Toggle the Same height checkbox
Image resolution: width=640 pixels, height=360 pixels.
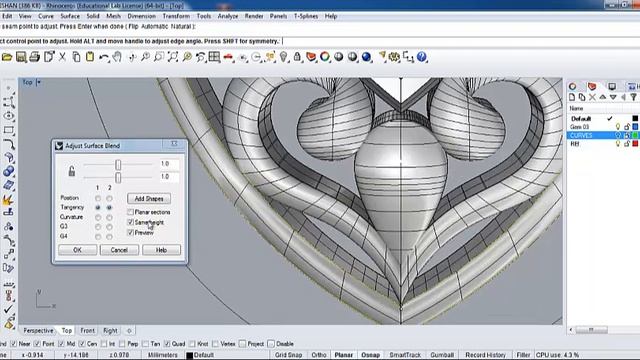click(x=131, y=222)
